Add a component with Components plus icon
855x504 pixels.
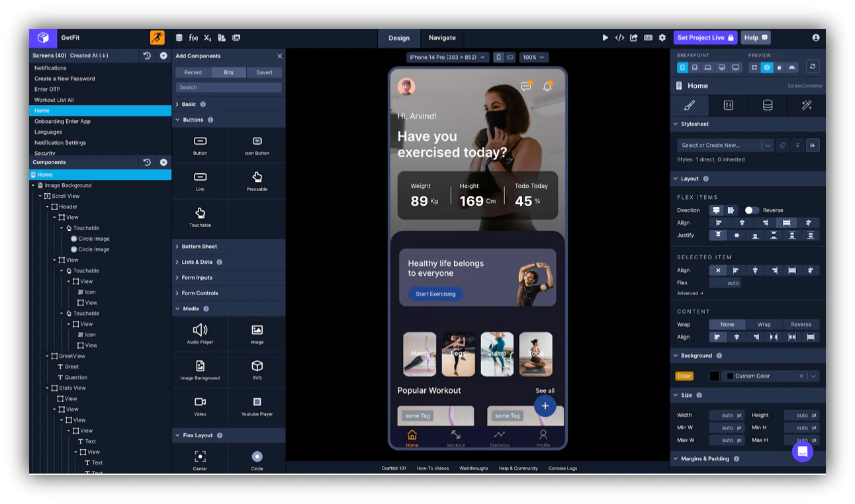tap(163, 162)
